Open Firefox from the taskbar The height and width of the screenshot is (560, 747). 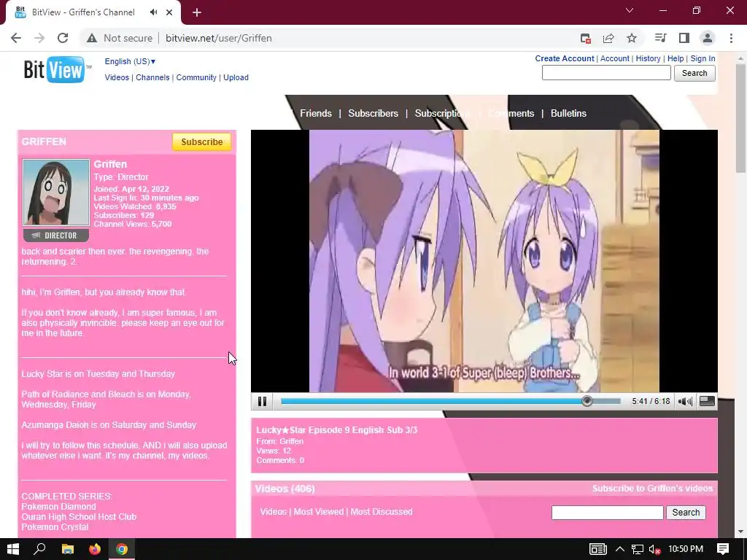tap(95, 549)
